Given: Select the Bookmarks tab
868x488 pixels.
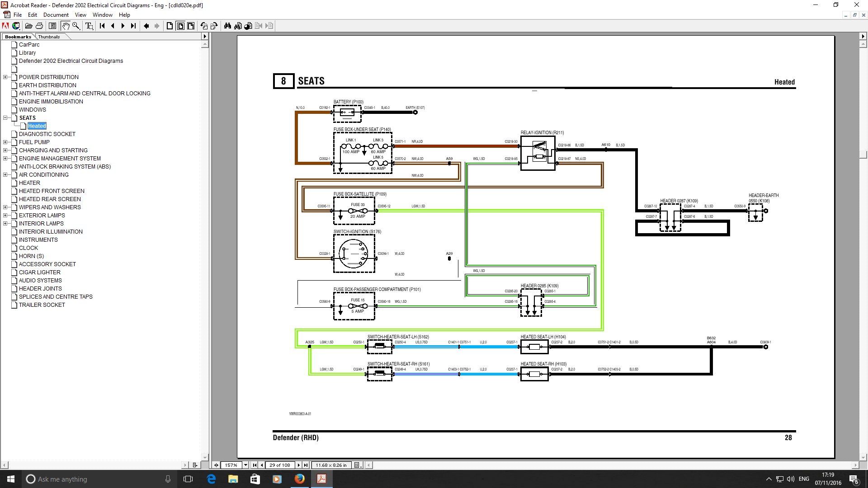Looking at the screenshot, I should (x=18, y=37).
